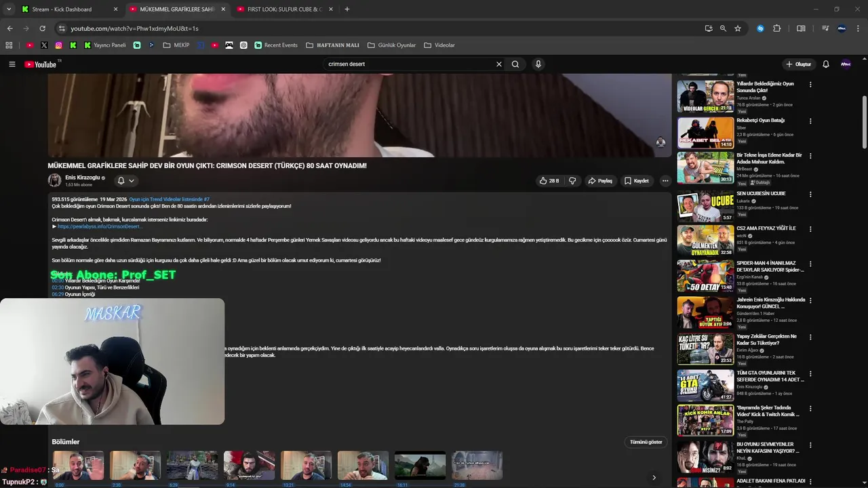The width and height of the screenshot is (868, 488).
Task: Go to the YouTube home logo
Action: click(41, 64)
